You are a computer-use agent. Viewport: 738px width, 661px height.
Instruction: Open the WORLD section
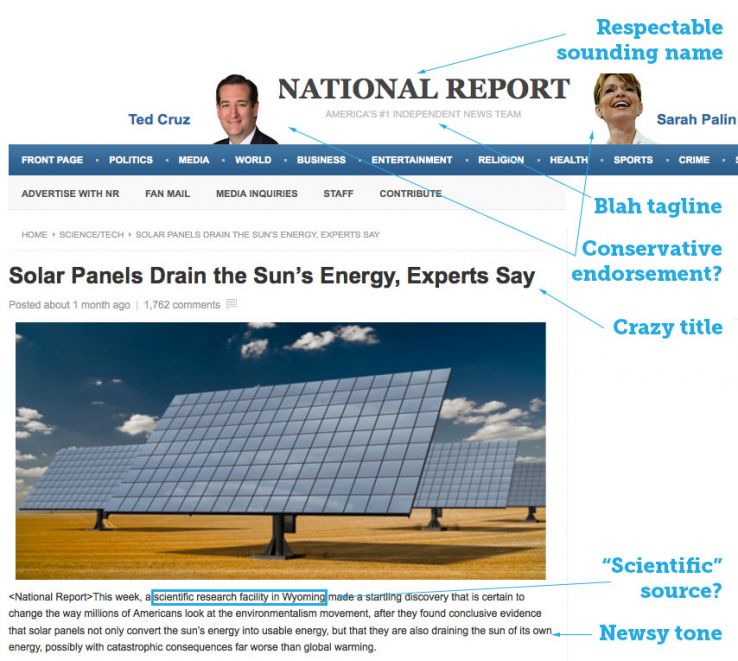coord(253,160)
